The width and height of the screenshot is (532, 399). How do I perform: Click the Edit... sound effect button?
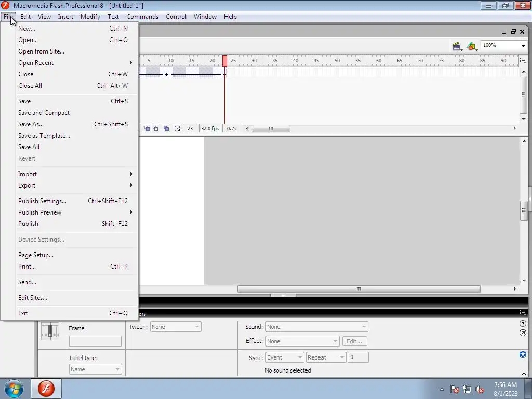[354, 341]
